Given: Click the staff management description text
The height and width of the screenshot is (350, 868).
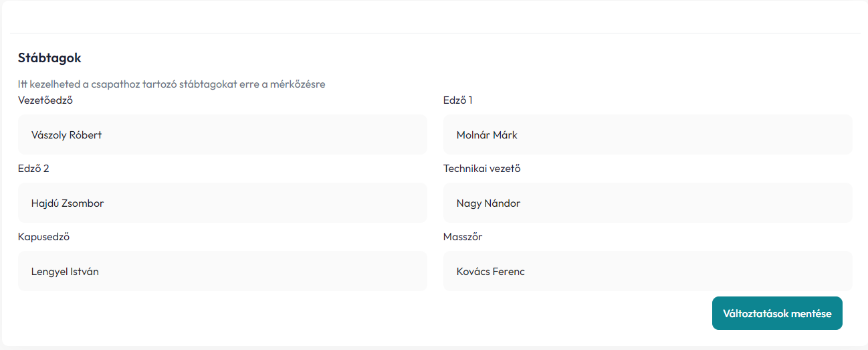Looking at the screenshot, I should [172, 84].
